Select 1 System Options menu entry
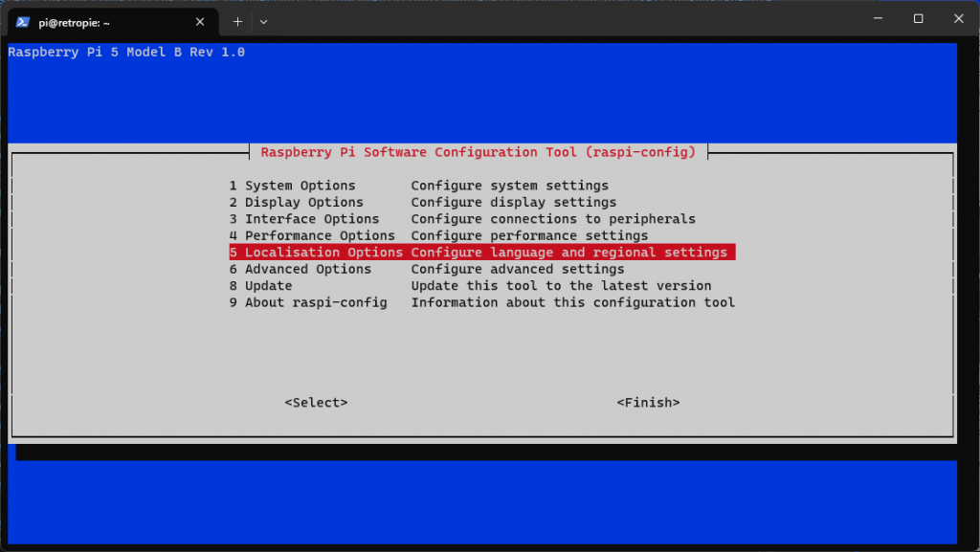The image size is (980, 552). click(292, 186)
